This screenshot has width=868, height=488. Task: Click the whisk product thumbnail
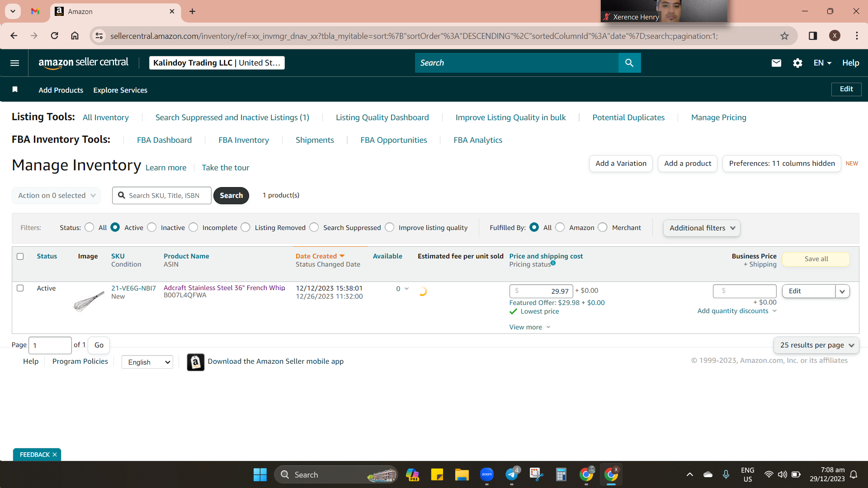pyautogui.click(x=89, y=300)
